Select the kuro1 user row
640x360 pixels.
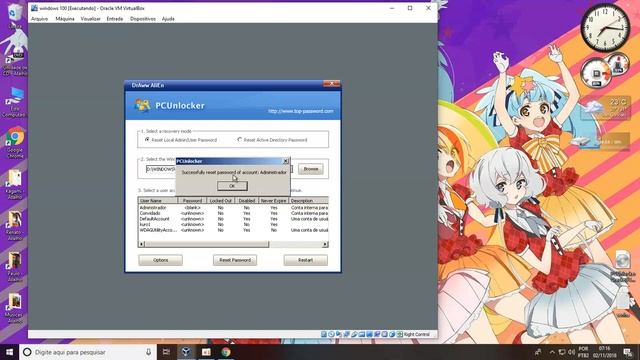pyautogui.click(x=233, y=224)
